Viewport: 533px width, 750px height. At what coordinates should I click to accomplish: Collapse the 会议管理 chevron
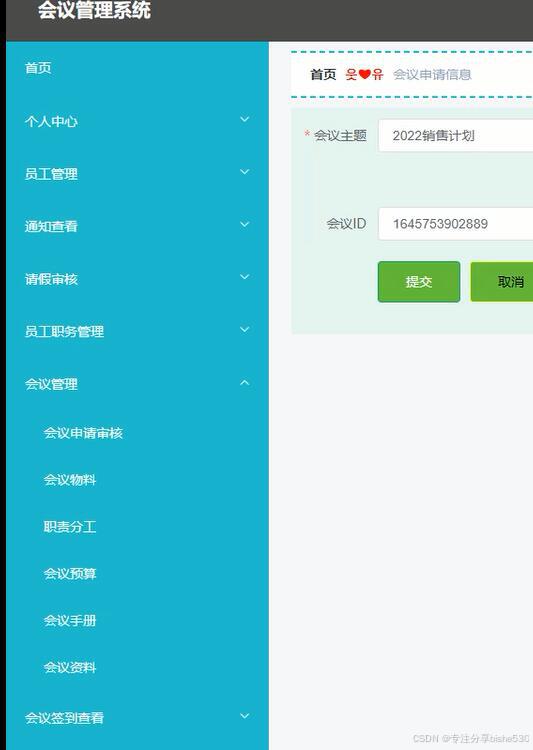[x=244, y=383]
